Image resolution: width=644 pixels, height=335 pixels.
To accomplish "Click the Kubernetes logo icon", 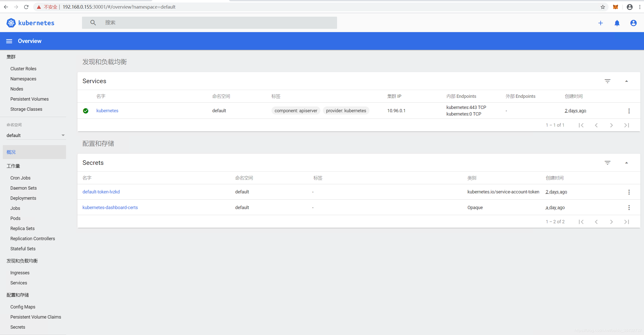I will click(11, 23).
